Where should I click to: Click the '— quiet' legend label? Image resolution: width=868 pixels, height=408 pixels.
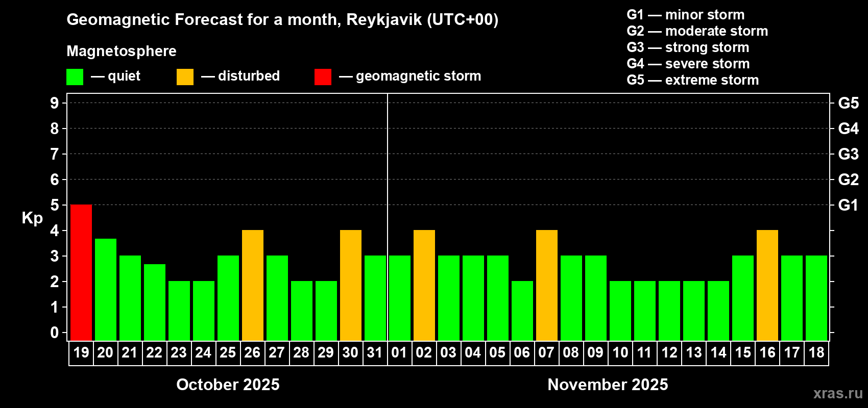pyautogui.click(x=115, y=76)
